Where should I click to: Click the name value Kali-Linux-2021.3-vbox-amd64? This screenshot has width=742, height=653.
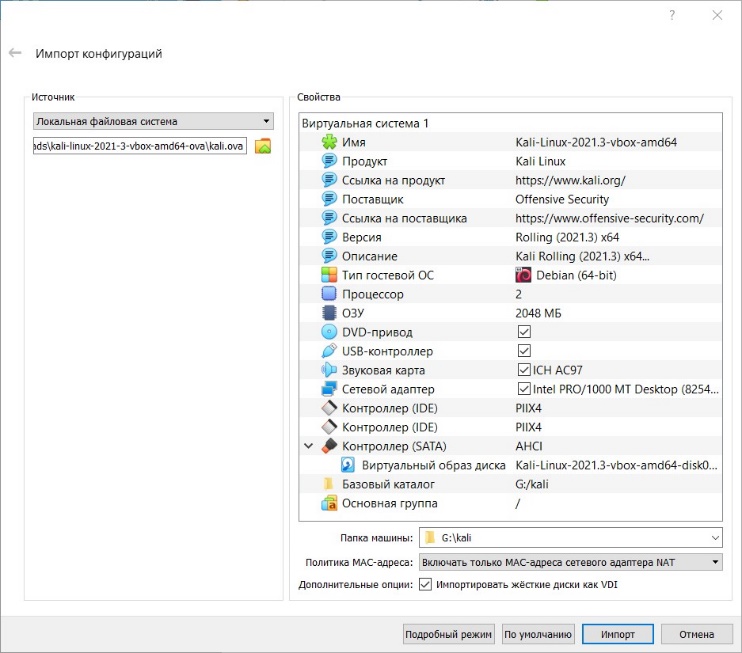(596, 142)
